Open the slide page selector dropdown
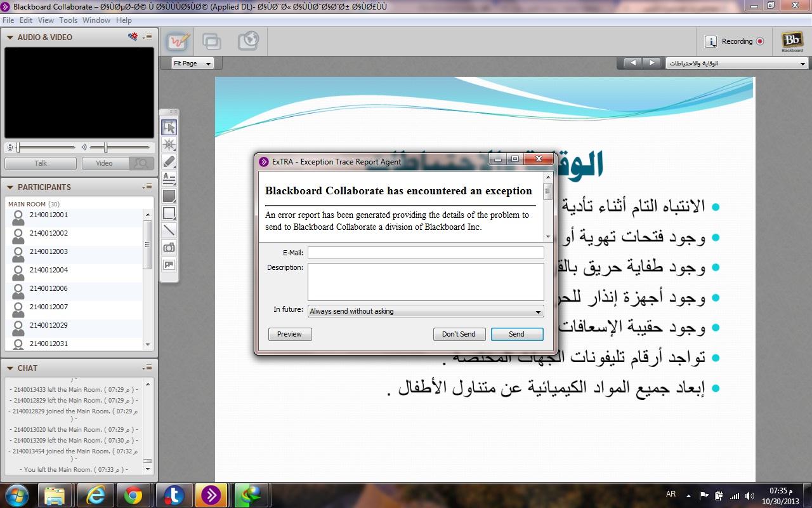 (x=737, y=63)
